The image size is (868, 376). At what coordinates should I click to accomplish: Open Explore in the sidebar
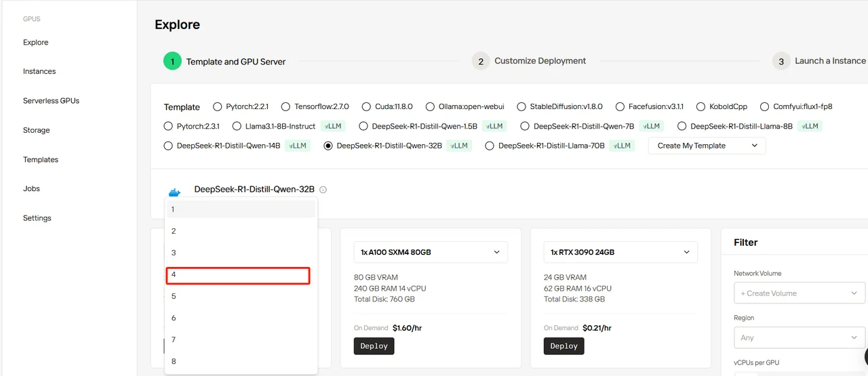click(36, 42)
